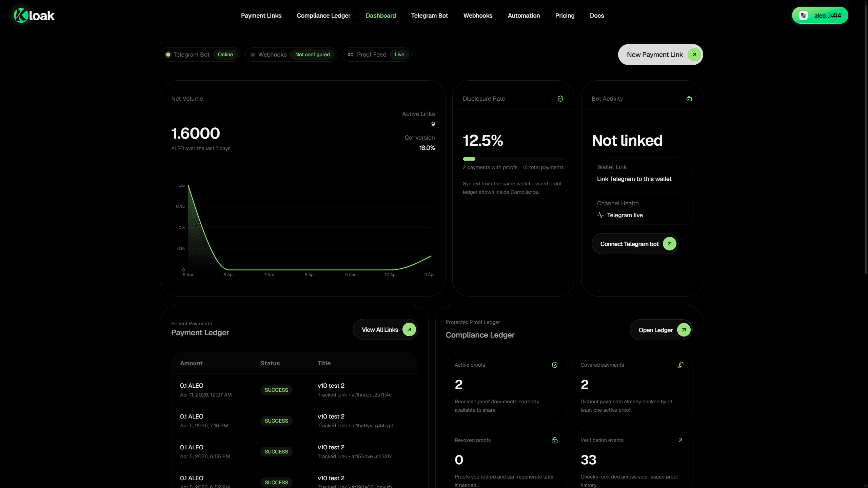The width and height of the screenshot is (868, 488).
Task: Click Webhooks Not configured status pill
Action: [291, 55]
